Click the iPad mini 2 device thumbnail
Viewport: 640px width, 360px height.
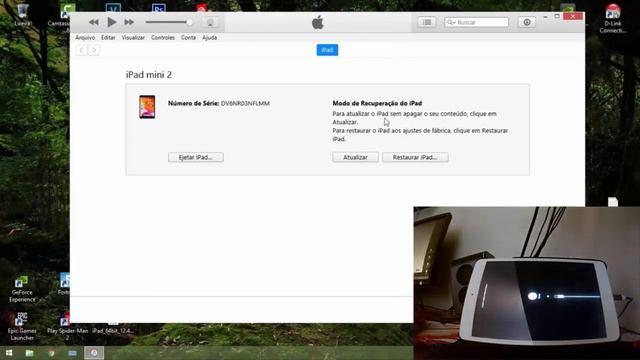coord(147,107)
